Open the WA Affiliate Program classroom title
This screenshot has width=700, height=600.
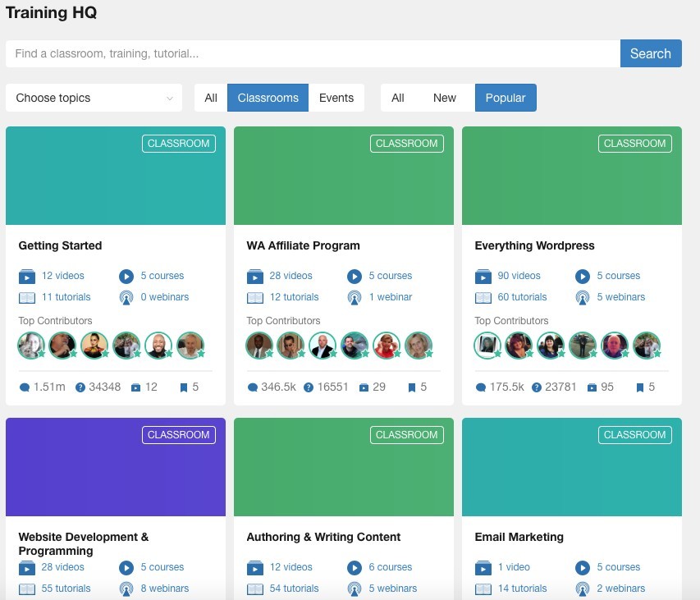coord(303,246)
